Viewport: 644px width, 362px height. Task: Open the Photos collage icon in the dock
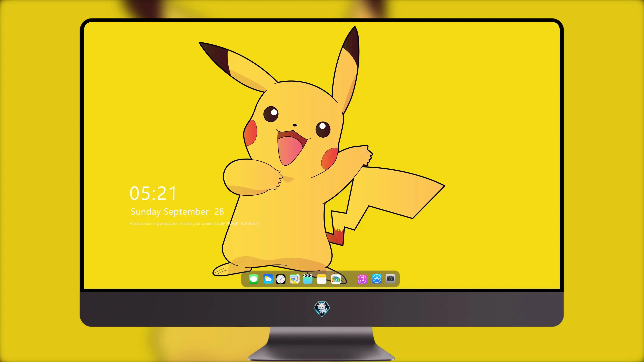tap(336, 279)
